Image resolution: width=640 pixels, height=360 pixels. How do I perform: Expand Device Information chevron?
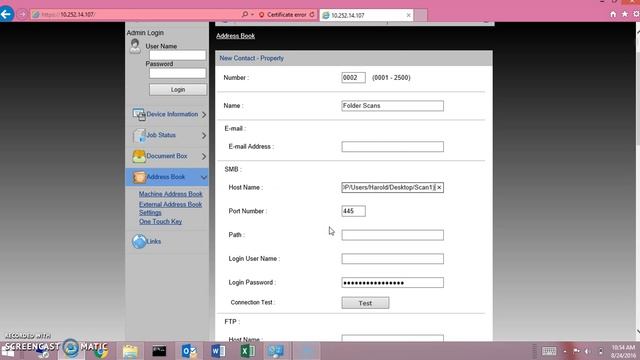coord(204,115)
